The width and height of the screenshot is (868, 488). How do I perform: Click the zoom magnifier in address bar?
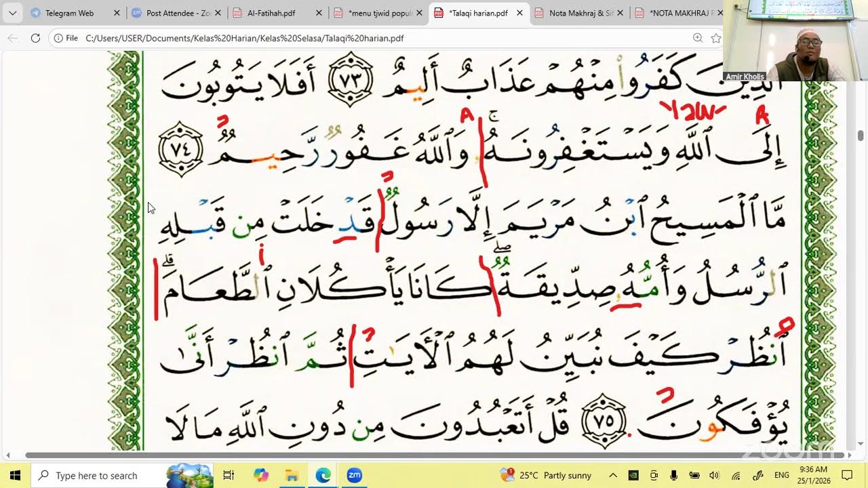click(x=697, y=38)
